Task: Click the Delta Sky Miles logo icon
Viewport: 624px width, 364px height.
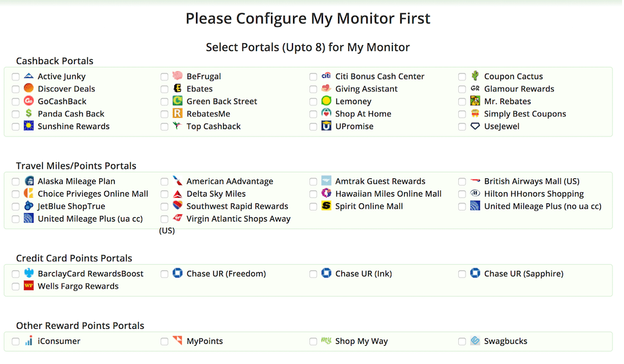Action: tap(177, 194)
